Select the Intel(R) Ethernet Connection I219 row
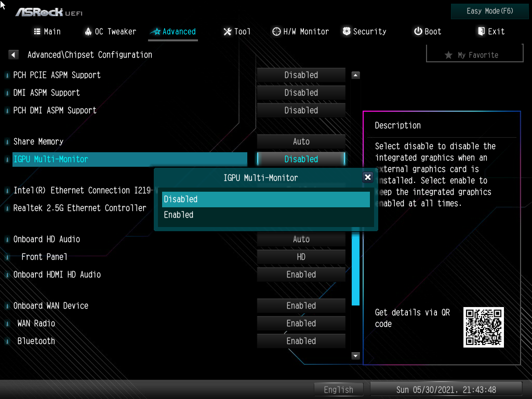The width and height of the screenshot is (532, 399). (82, 190)
